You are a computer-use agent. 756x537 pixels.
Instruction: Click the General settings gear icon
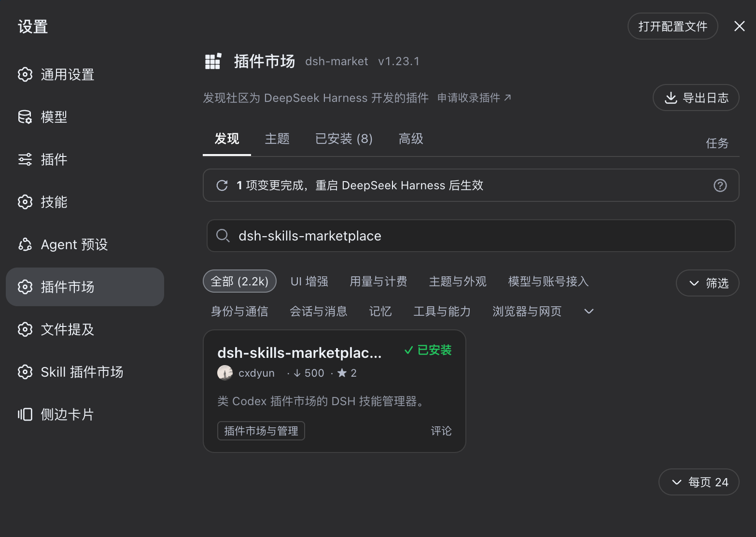[25, 74]
